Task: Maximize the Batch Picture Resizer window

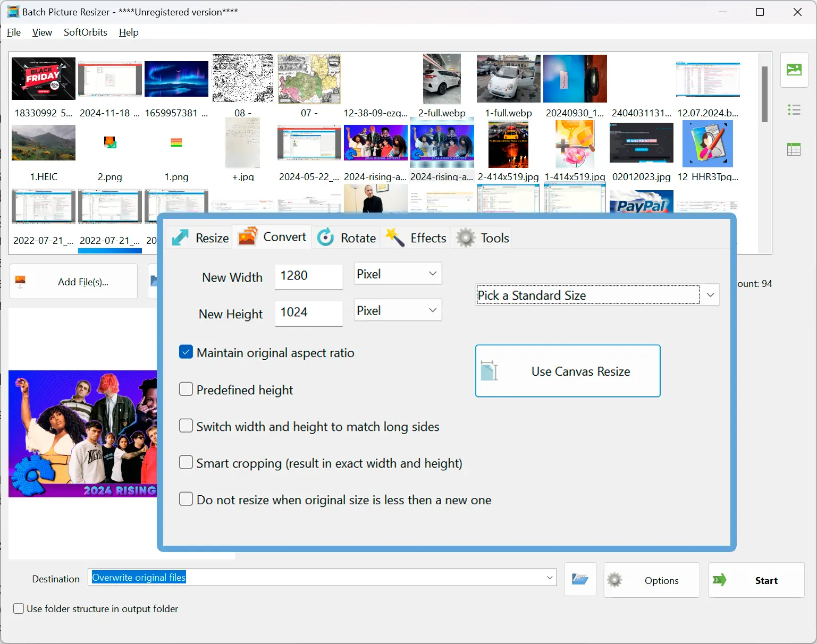Action: coord(760,12)
